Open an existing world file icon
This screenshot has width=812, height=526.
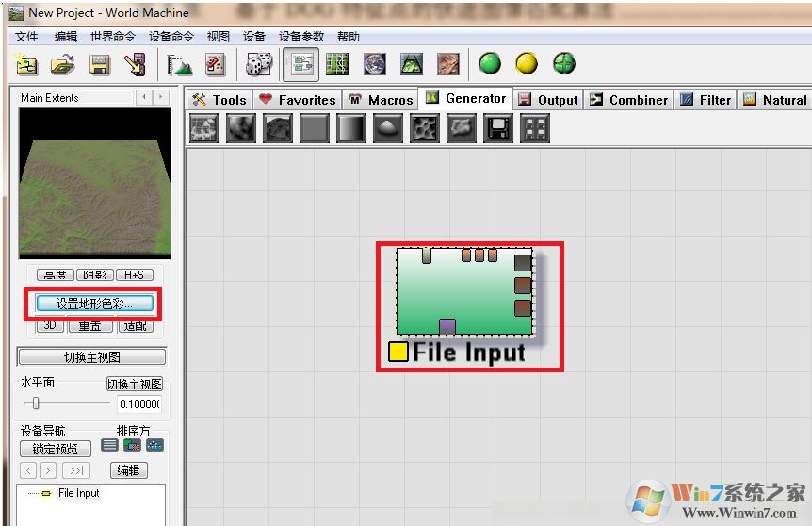[63, 65]
